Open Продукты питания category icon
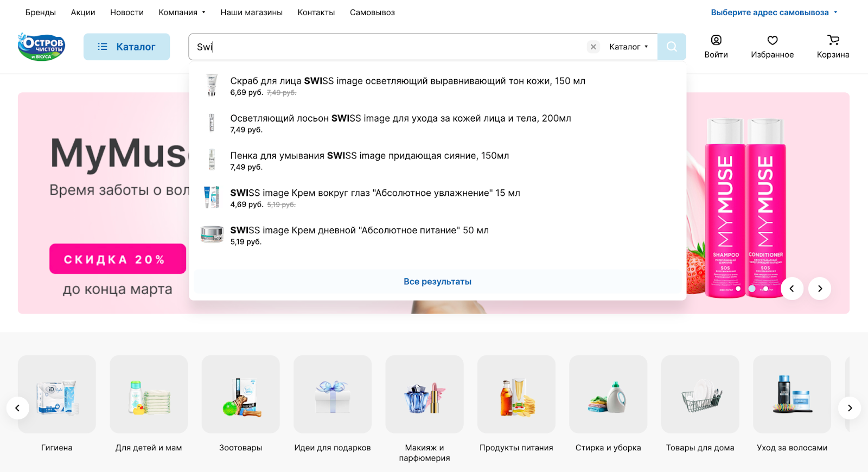The width and height of the screenshot is (868, 472). [516, 394]
